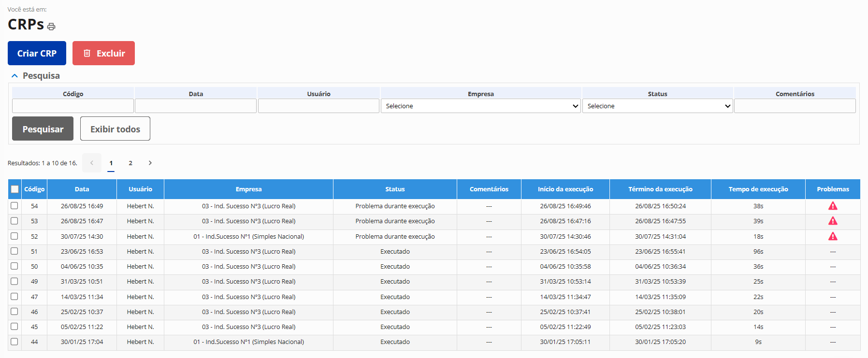The image size is (868, 358).
Task: Click the warning icon for CRP 54
Action: click(833, 206)
